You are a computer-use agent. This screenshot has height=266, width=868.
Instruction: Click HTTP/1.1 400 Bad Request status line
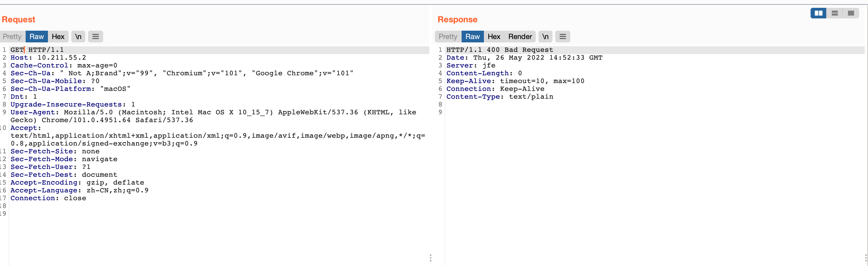(x=500, y=50)
